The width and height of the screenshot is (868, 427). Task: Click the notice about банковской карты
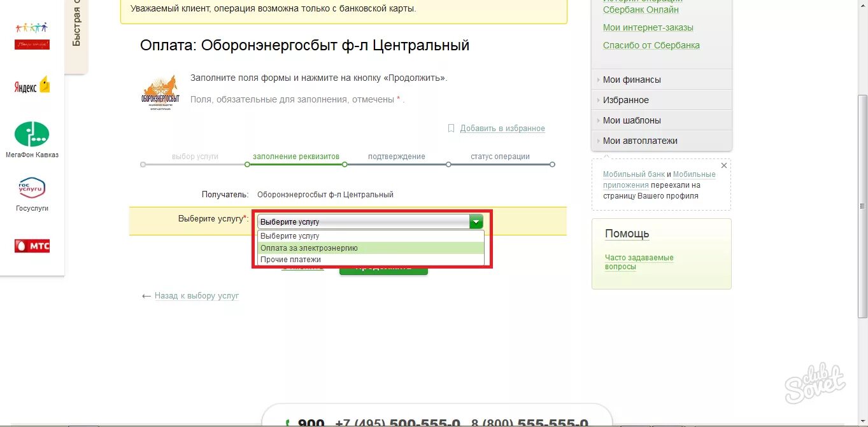pos(344,11)
